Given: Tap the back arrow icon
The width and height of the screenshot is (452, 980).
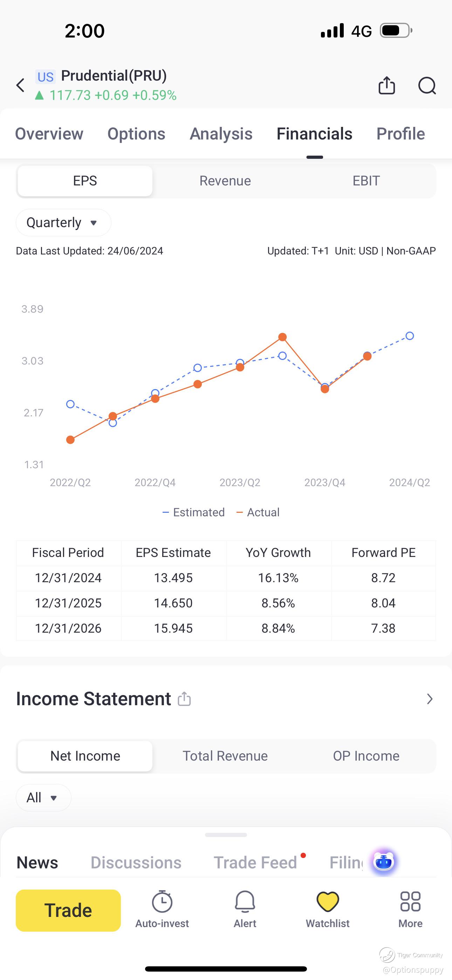Looking at the screenshot, I should click(21, 85).
